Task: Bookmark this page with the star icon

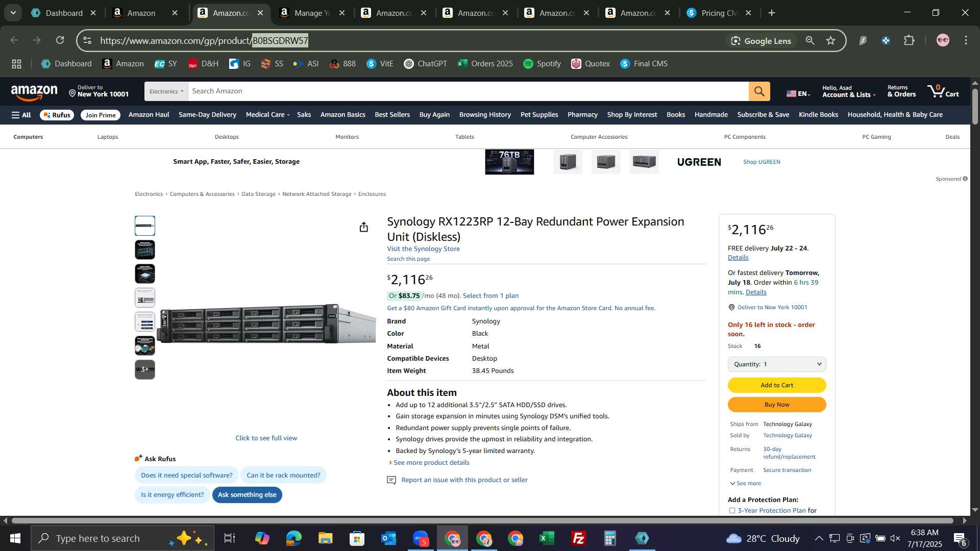Action: tap(831, 41)
